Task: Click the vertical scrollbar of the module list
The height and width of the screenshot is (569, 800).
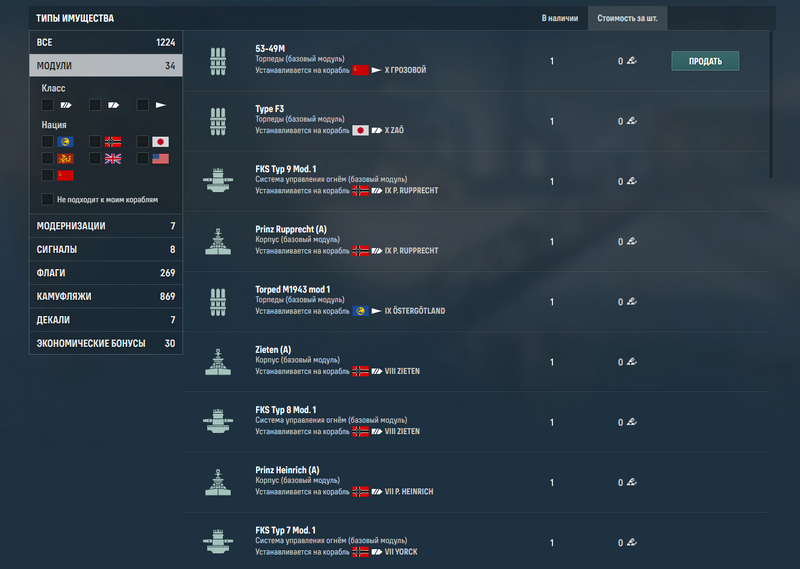Action: 771,105
